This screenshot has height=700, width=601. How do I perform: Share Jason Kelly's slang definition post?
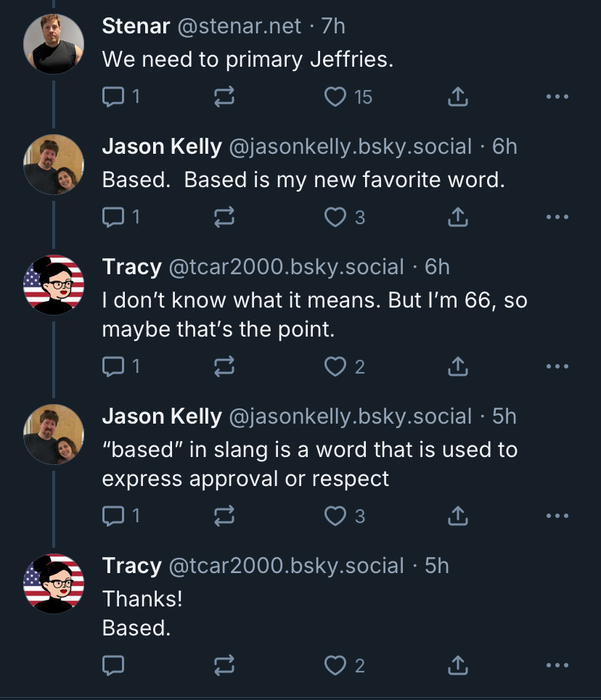(457, 516)
